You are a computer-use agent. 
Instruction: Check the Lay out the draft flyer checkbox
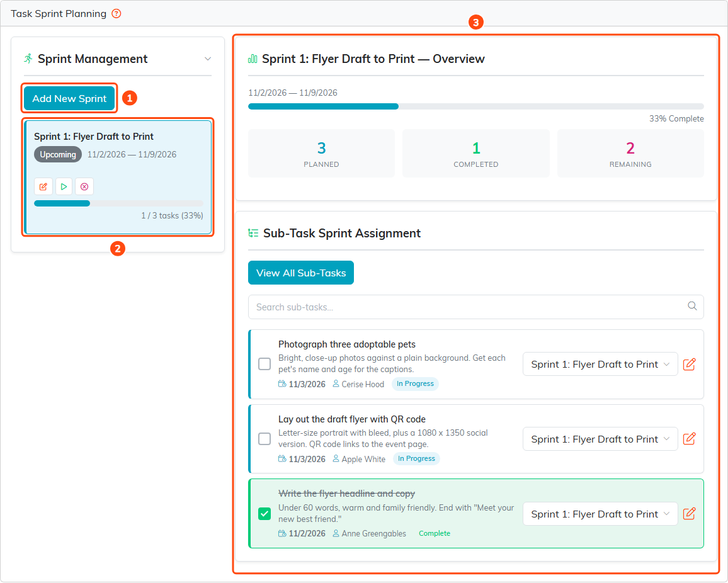[x=264, y=439]
